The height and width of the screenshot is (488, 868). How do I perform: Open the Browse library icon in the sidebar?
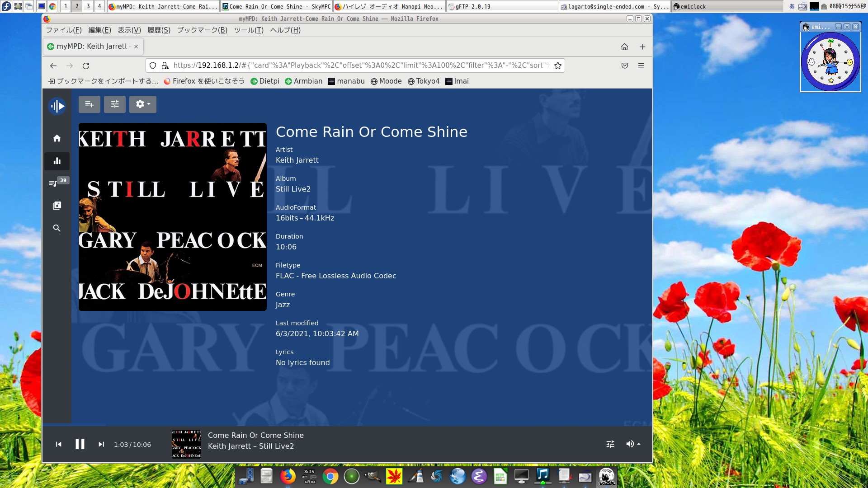point(57,206)
